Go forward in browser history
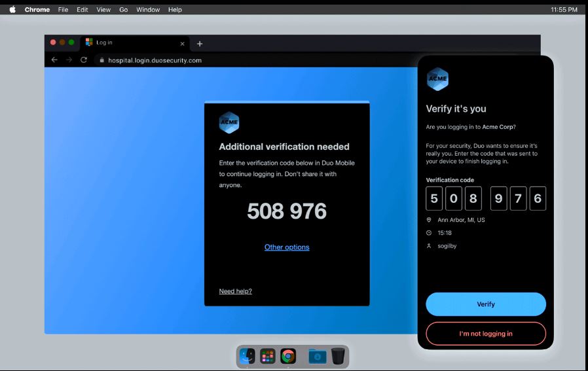 [69, 60]
